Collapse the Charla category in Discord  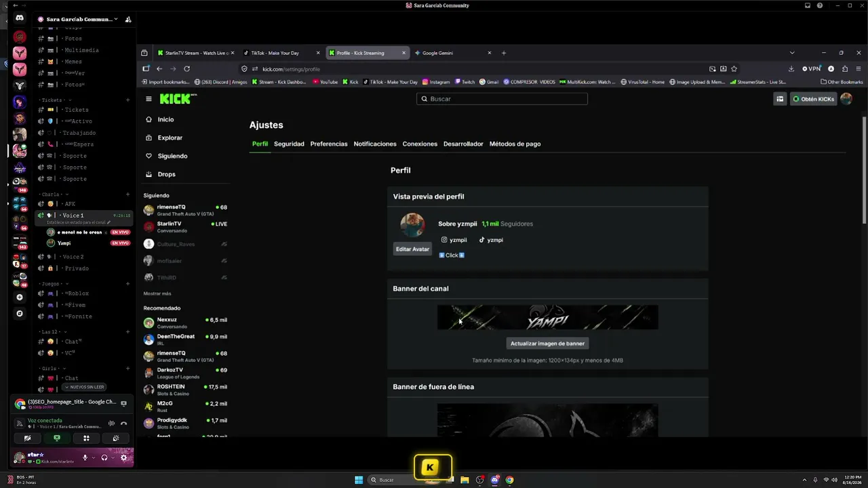point(53,195)
